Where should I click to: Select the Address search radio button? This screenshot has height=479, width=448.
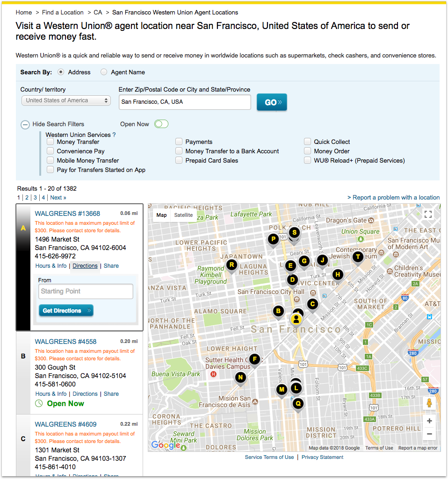[61, 72]
